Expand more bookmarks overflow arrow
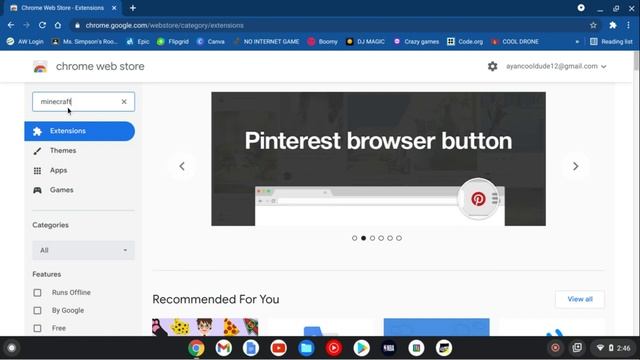The height and width of the screenshot is (360, 640). (577, 42)
